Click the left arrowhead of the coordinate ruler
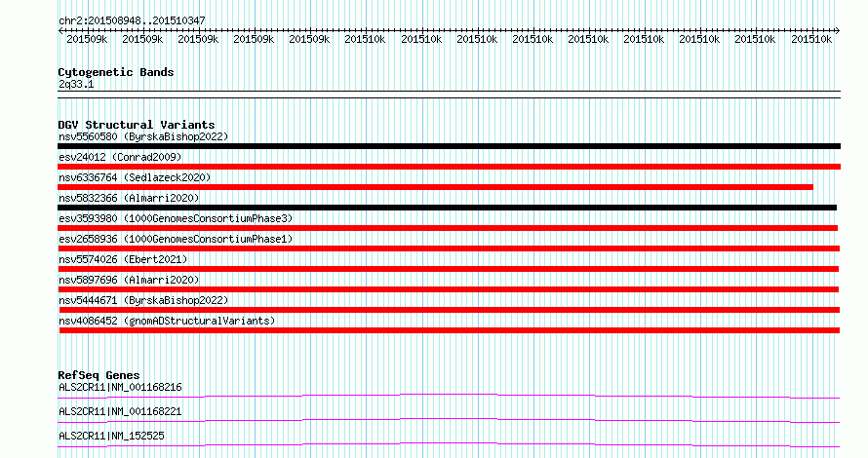Viewport: 868px width, 458px height. 60,31
